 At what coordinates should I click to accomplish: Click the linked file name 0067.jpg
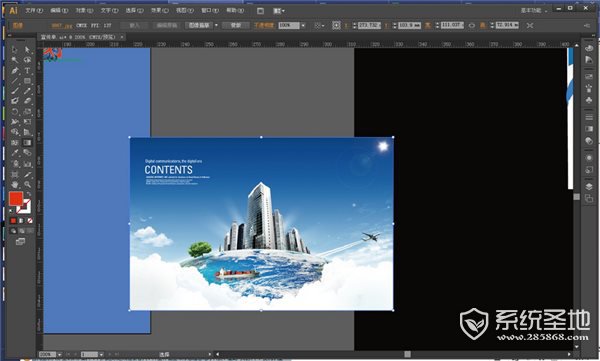point(62,26)
